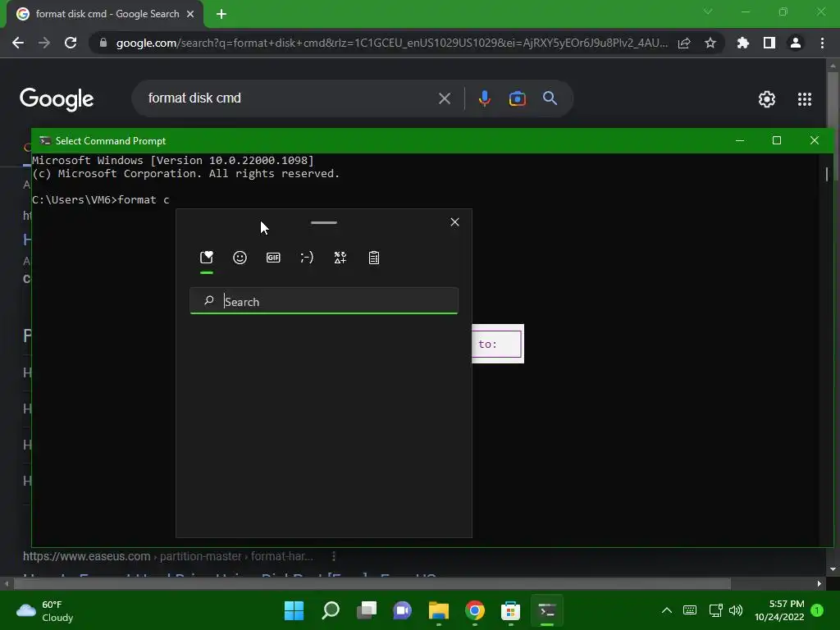Click the 'format c' command line text

tap(144, 200)
